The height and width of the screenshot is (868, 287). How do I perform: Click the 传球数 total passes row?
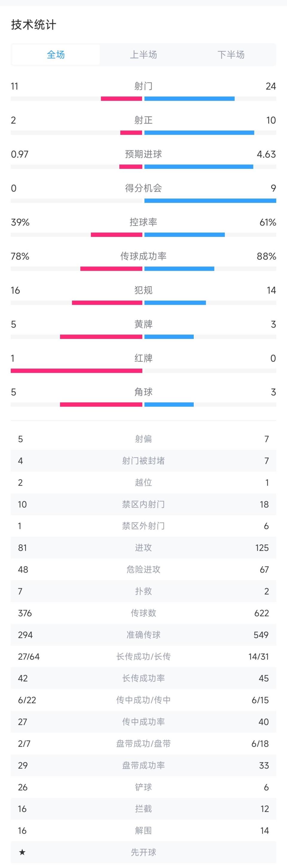[143, 613]
